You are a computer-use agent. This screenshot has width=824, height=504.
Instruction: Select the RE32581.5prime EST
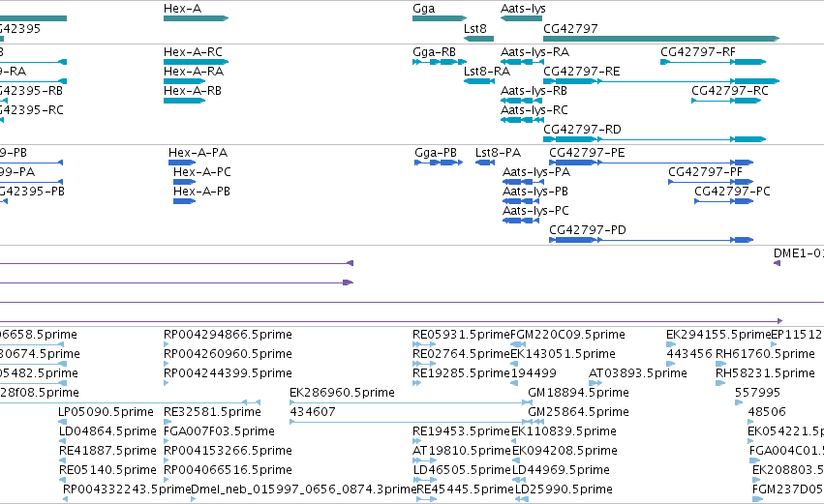167,422
